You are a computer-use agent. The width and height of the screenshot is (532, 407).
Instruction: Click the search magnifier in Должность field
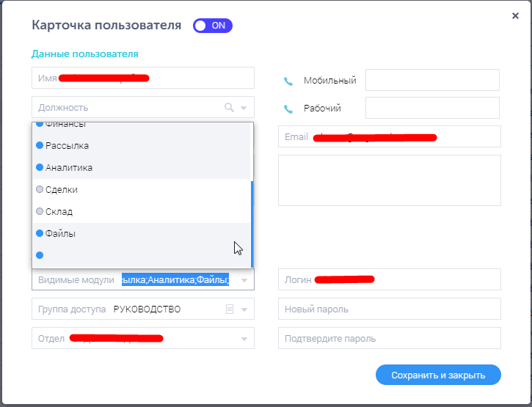click(x=229, y=108)
